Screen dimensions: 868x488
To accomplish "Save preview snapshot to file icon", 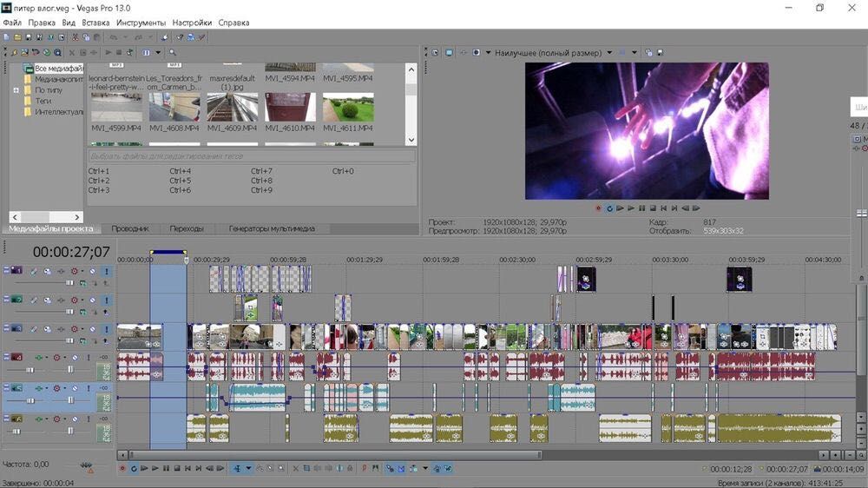I will 660,53.
